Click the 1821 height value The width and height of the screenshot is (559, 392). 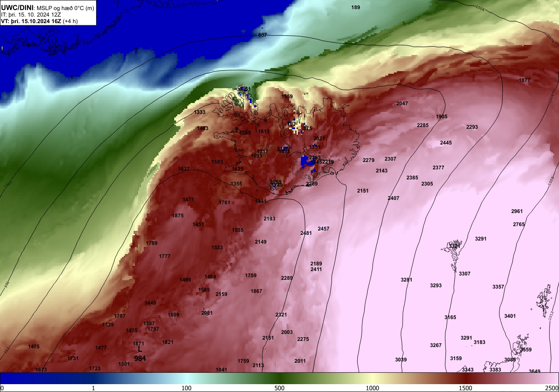click(168, 342)
